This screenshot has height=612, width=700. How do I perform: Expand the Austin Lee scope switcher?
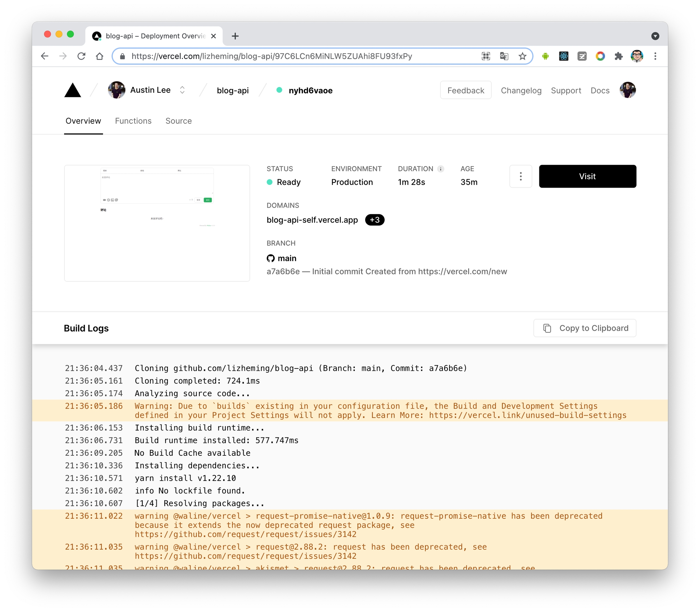click(x=182, y=90)
